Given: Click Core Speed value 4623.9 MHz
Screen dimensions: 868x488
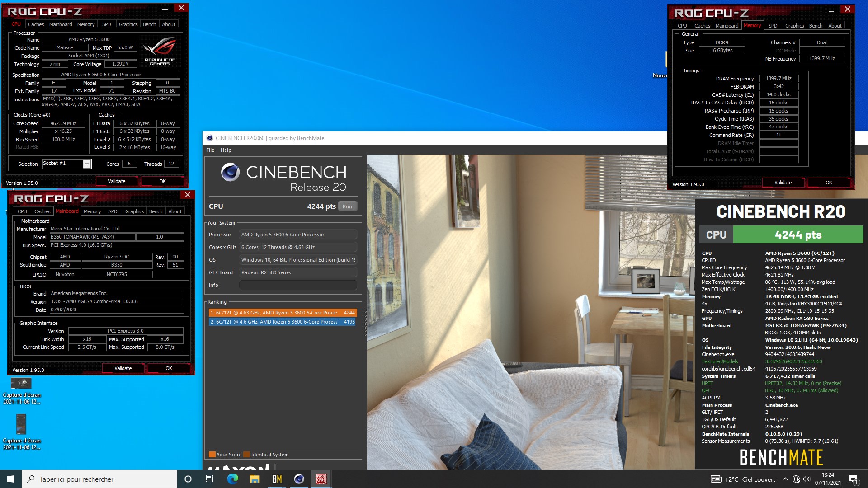Looking at the screenshot, I should tap(64, 123).
